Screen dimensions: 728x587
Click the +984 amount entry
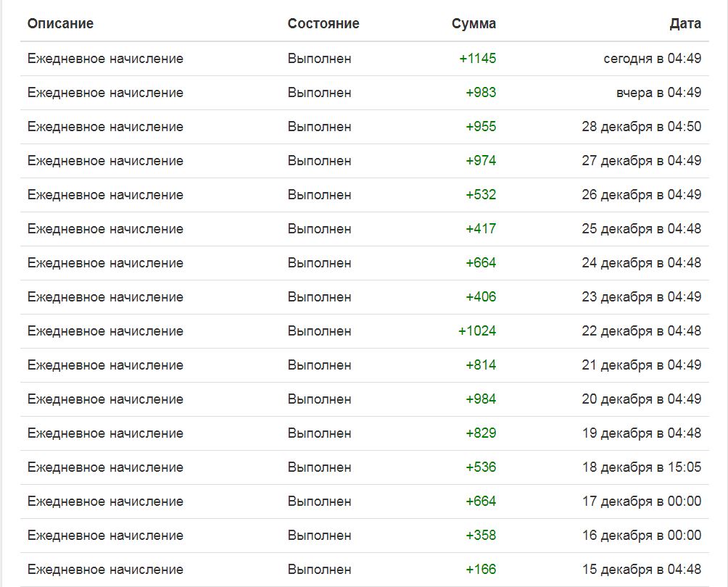click(x=481, y=399)
